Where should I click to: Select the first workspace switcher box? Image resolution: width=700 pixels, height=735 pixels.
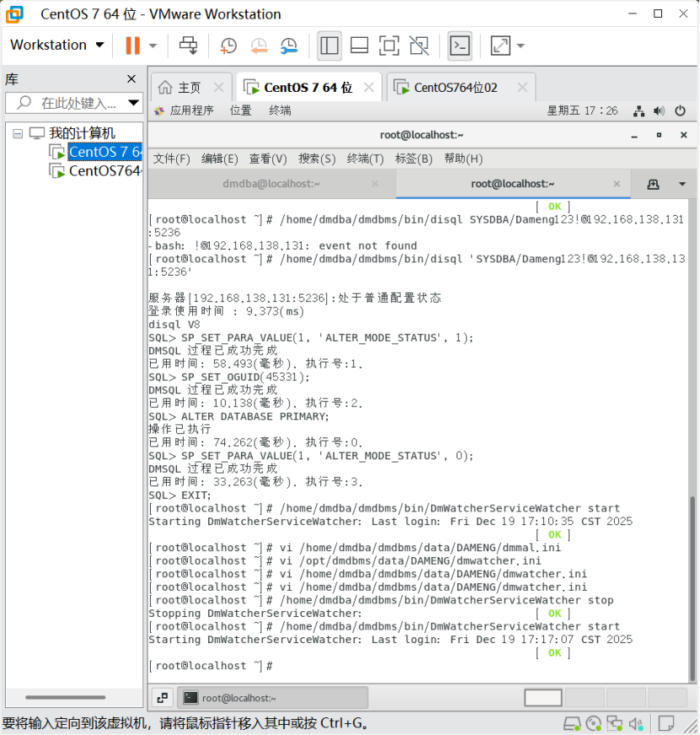(x=543, y=698)
